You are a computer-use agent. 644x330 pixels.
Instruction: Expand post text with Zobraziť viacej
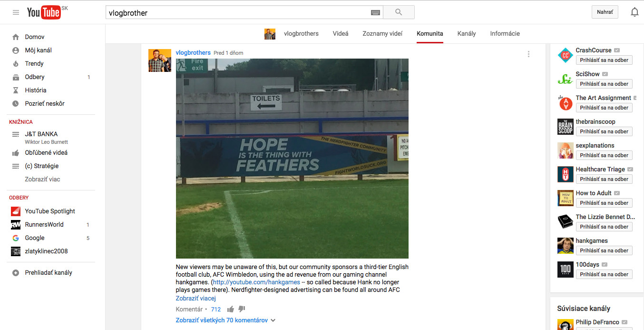click(196, 299)
